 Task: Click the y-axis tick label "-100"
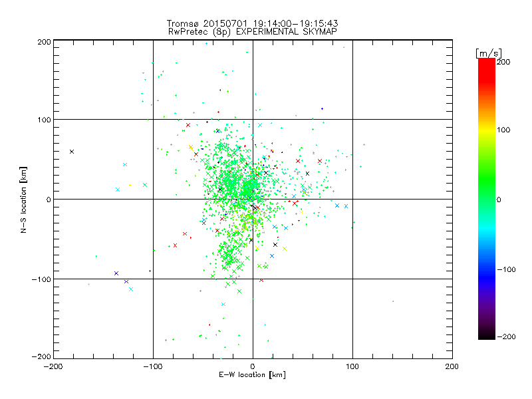(x=42, y=279)
